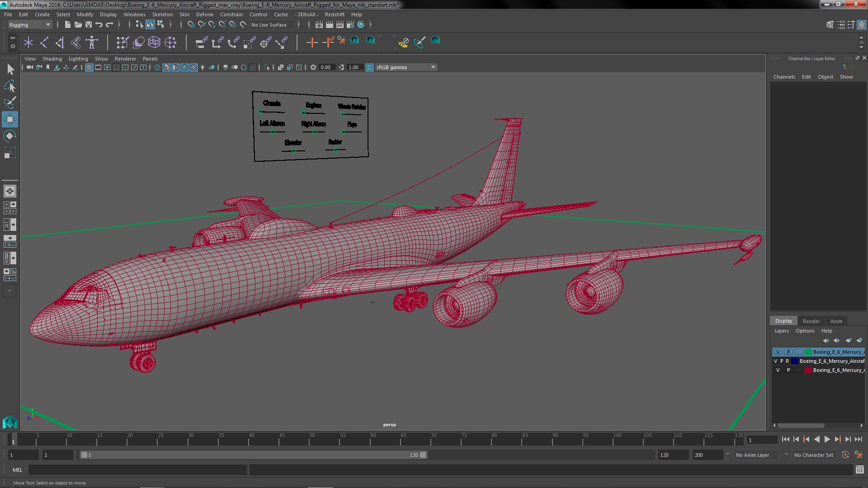
Task: Click the No Live Surface field
Action: coord(271,25)
